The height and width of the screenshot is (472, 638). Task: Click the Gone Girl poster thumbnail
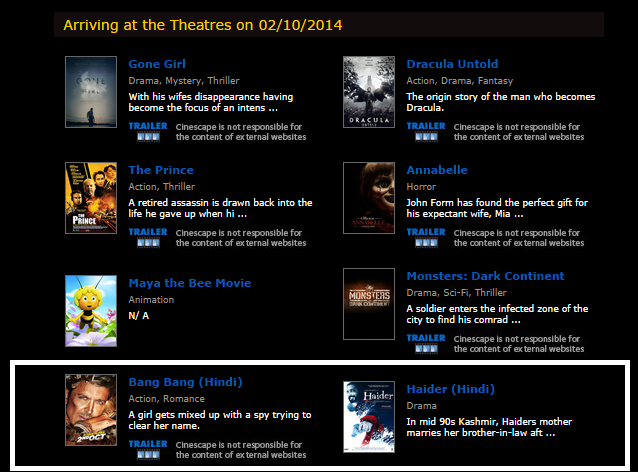point(91,92)
